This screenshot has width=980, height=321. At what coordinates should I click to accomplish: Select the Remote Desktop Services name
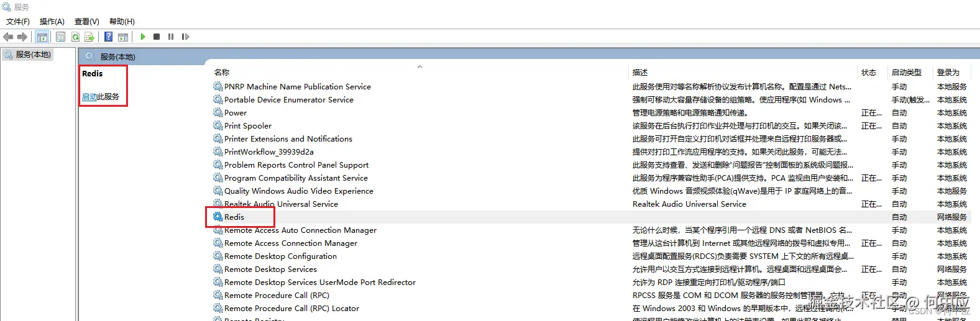point(270,269)
